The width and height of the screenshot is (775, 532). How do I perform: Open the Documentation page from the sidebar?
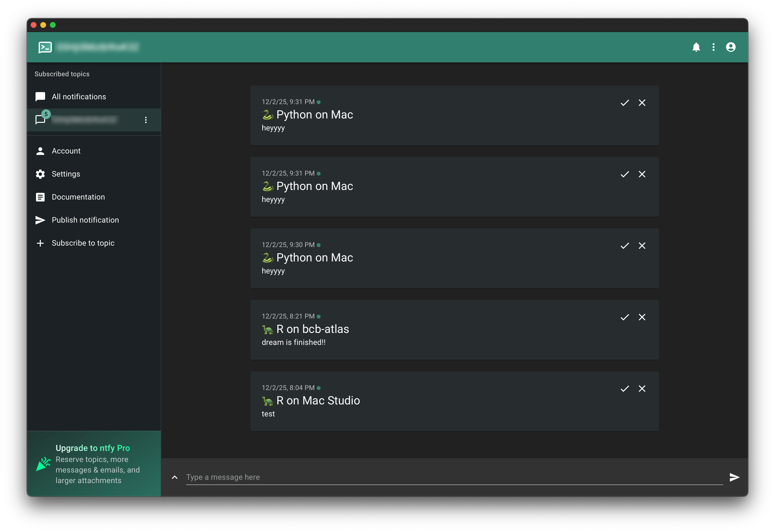(78, 197)
